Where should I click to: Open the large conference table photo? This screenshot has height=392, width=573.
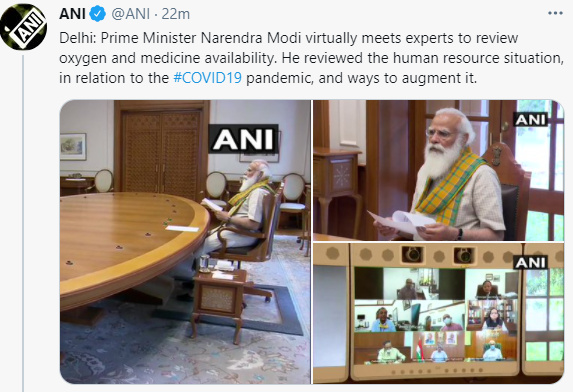185,242
